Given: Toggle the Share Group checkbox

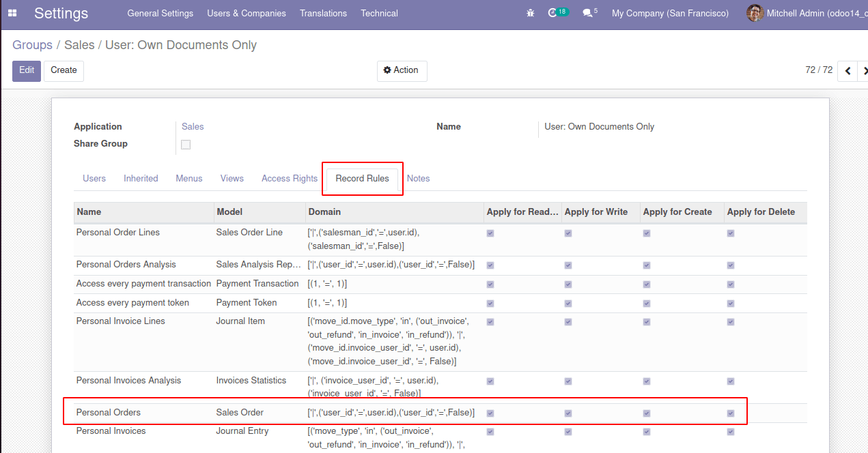Looking at the screenshot, I should [186, 145].
